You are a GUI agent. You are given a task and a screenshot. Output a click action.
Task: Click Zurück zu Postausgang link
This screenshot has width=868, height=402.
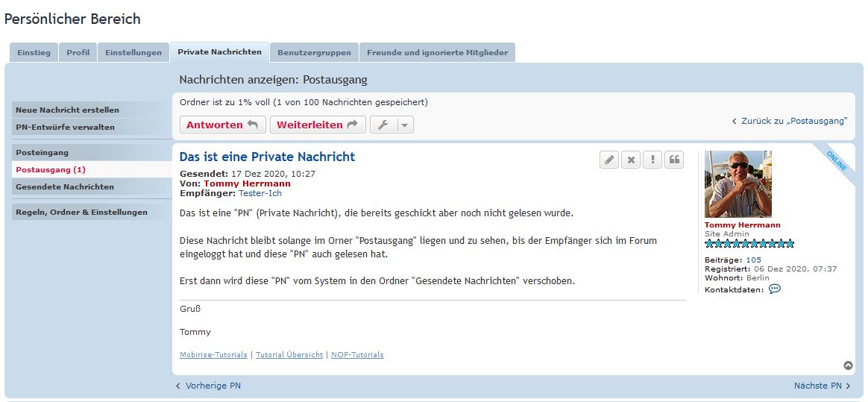click(790, 121)
